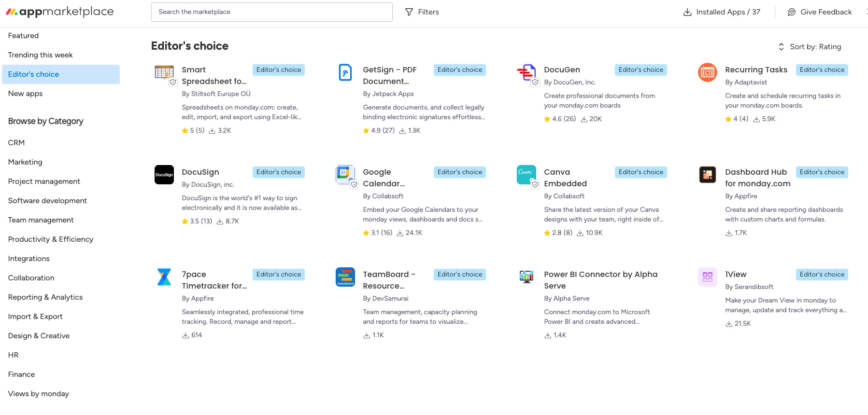Click the security badge on Smart Spreadsheet icon
The image size is (868, 415).
tap(173, 82)
